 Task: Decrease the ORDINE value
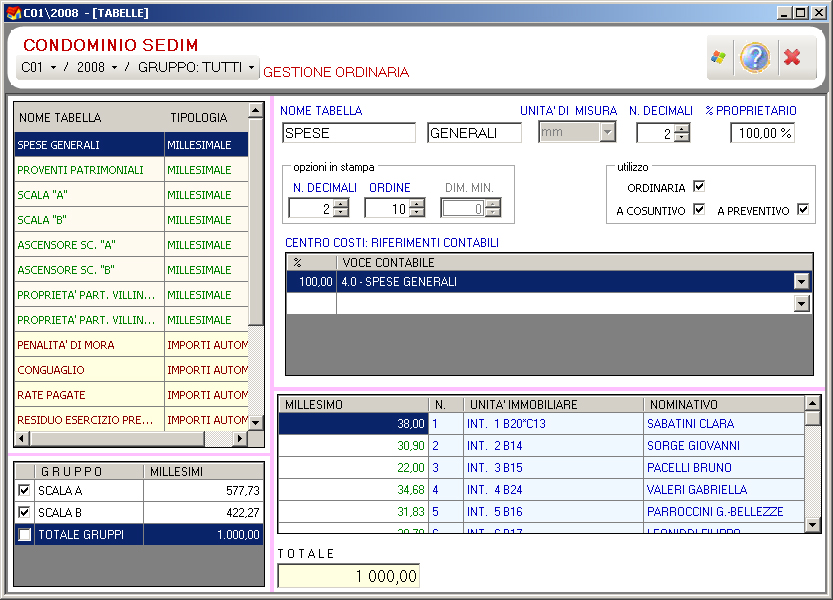pyautogui.click(x=417, y=213)
